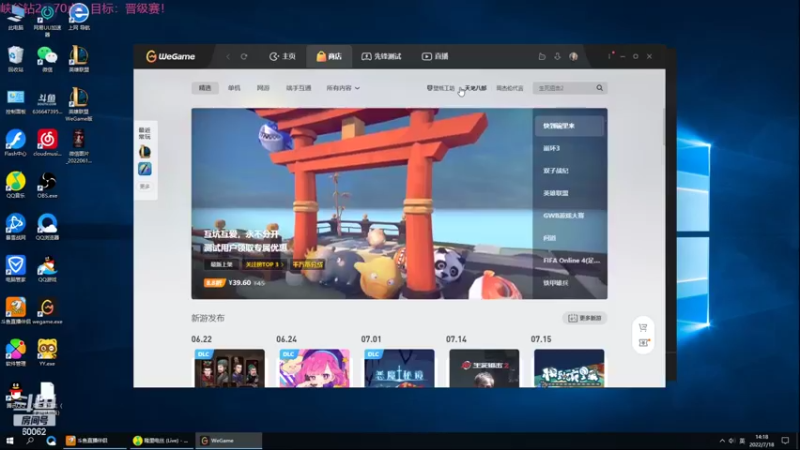Select the 单机 single-player filter

click(234, 88)
